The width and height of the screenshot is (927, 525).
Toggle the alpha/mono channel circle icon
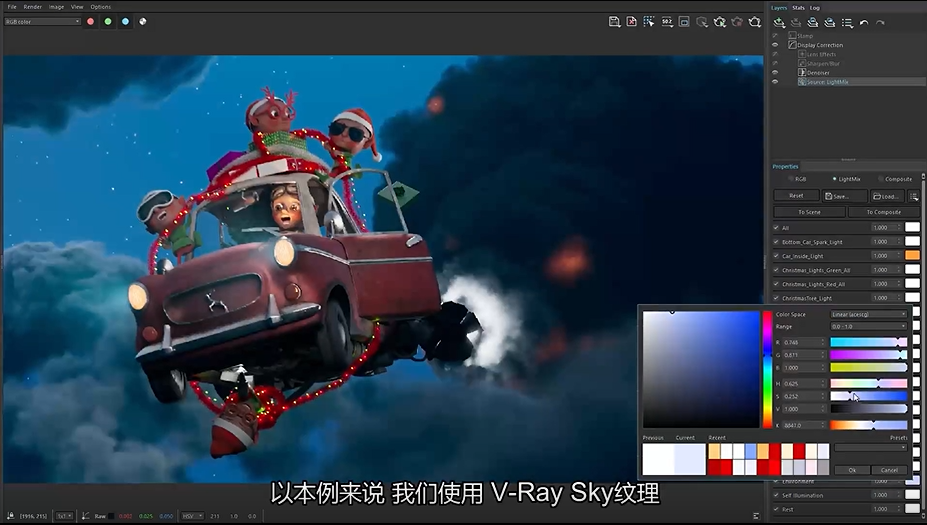point(142,21)
